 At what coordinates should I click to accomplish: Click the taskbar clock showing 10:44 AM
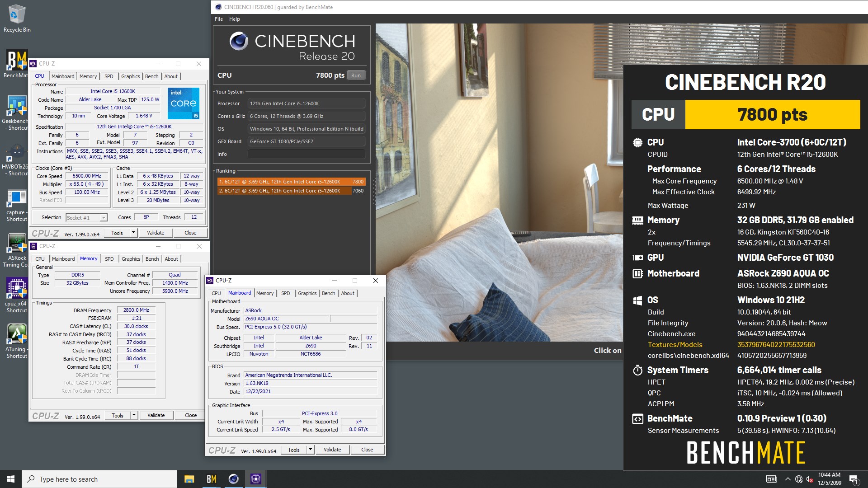pyautogui.click(x=829, y=479)
